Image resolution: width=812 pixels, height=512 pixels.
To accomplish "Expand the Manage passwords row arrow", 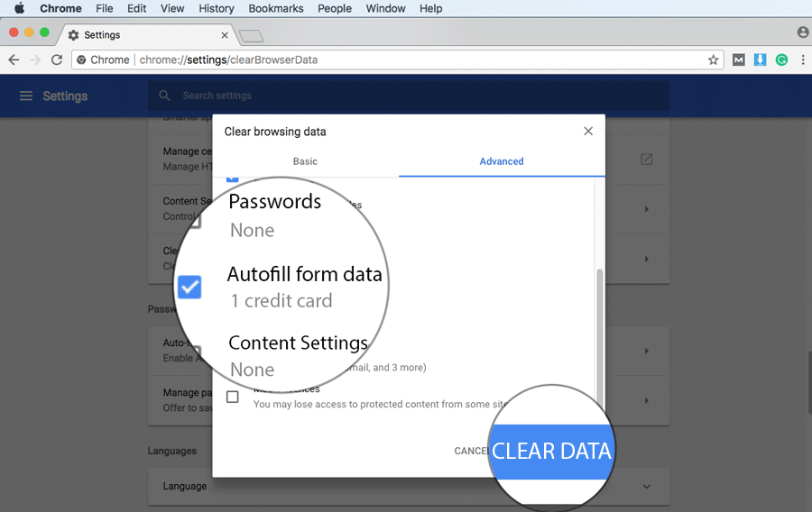I will point(646,400).
